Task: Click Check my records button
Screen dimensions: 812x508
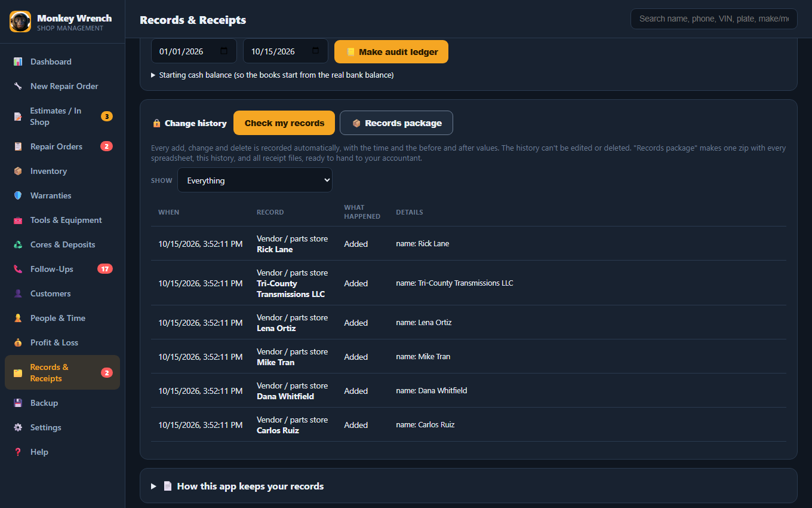Action: pyautogui.click(x=284, y=123)
